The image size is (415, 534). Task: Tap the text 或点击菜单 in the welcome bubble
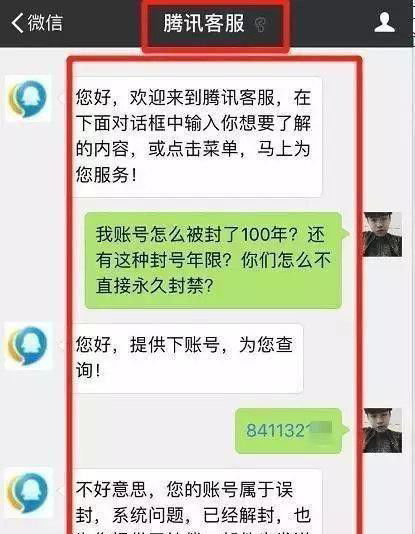[x=193, y=149]
